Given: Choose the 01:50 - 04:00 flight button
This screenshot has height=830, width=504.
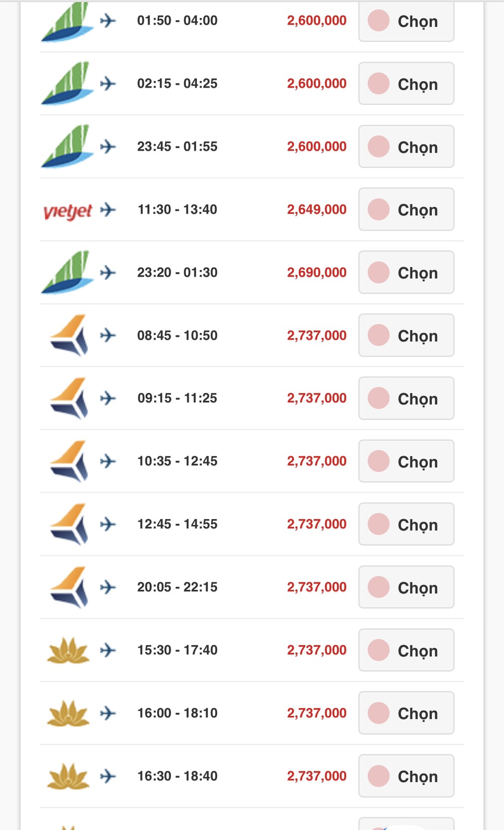Looking at the screenshot, I should tap(406, 21).
